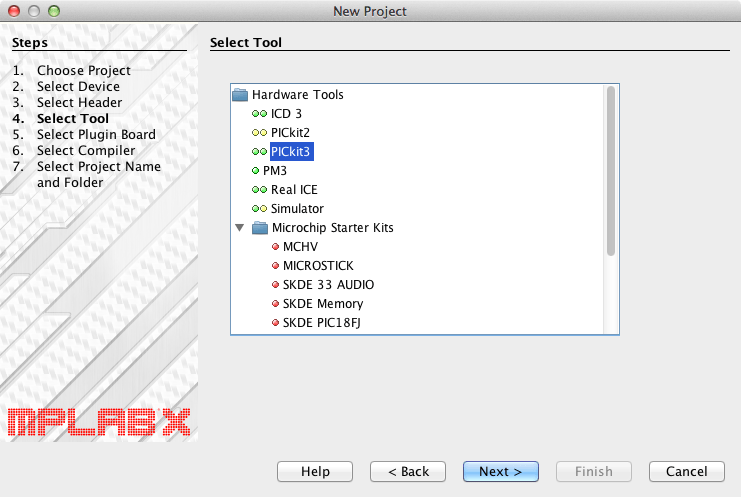Click the yellow status icon beside PICkit2
Viewport: 741px width, 497px height.
pos(259,133)
